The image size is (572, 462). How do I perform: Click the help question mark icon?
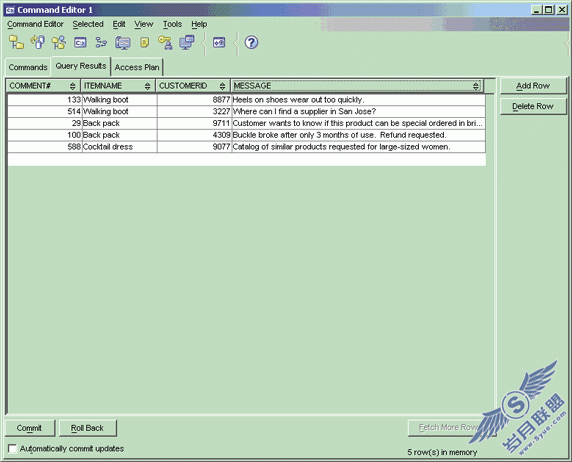pyautogui.click(x=251, y=42)
